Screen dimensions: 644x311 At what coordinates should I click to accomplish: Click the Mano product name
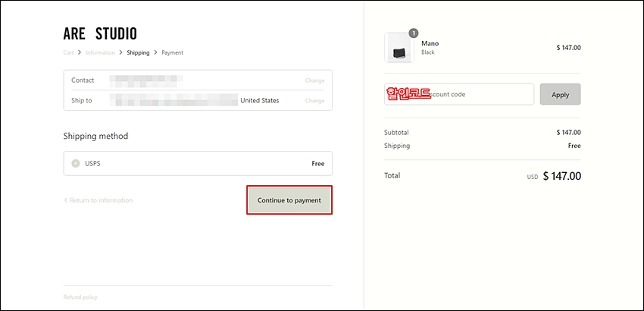430,43
